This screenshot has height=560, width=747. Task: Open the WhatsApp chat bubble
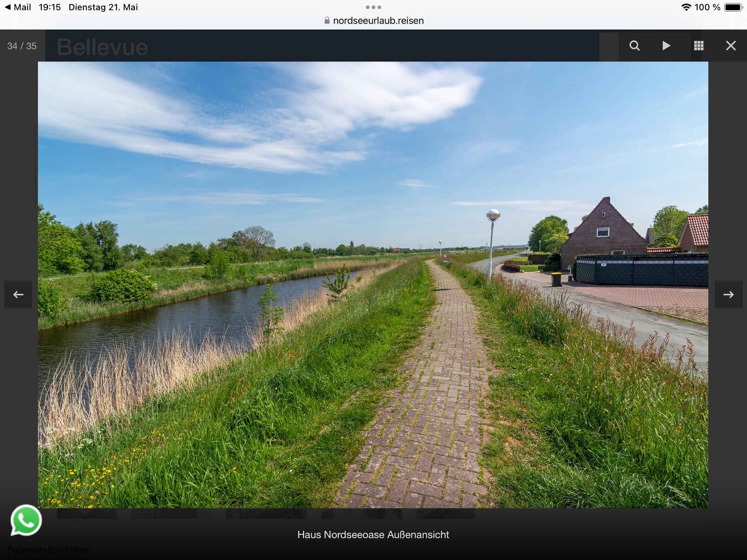coord(26,520)
